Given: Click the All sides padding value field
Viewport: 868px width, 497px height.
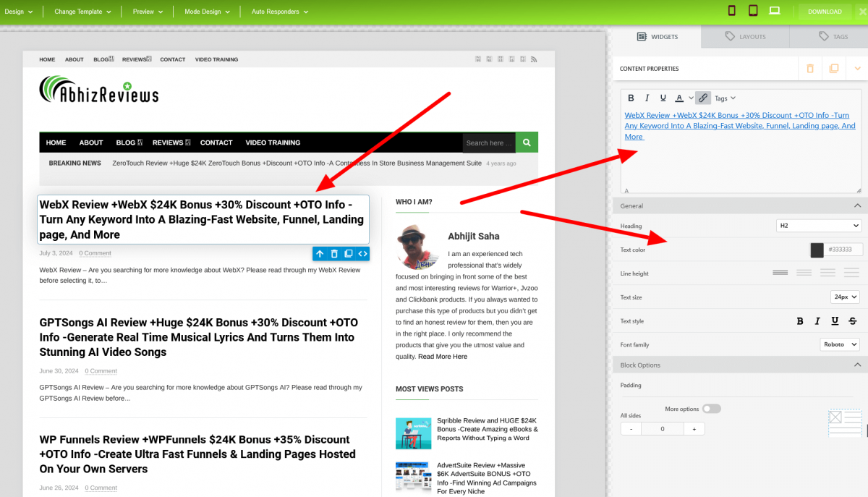Looking at the screenshot, I should click(663, 429).
